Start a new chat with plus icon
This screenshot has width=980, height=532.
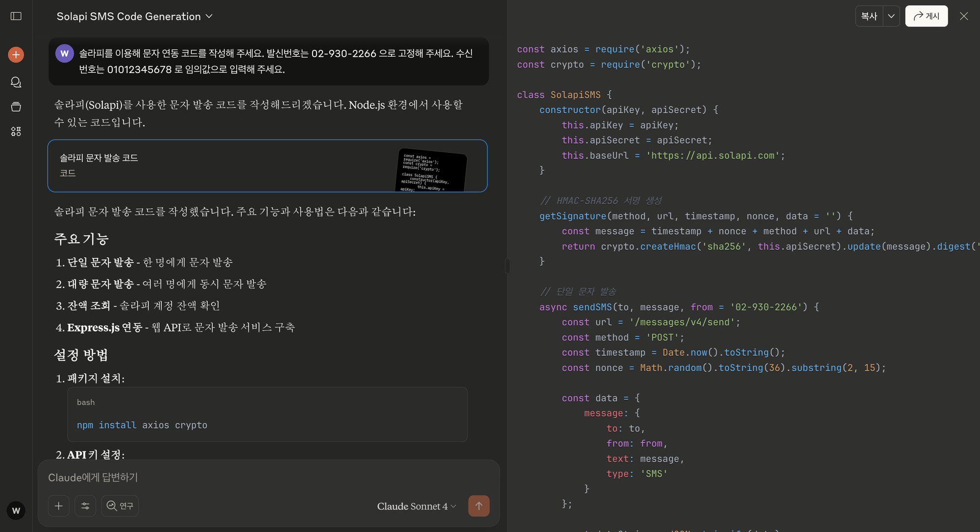(x=16, y=54)
